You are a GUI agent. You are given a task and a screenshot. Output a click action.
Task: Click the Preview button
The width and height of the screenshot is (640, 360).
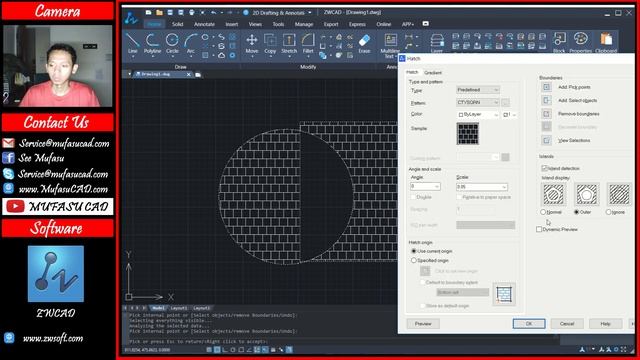423,324
